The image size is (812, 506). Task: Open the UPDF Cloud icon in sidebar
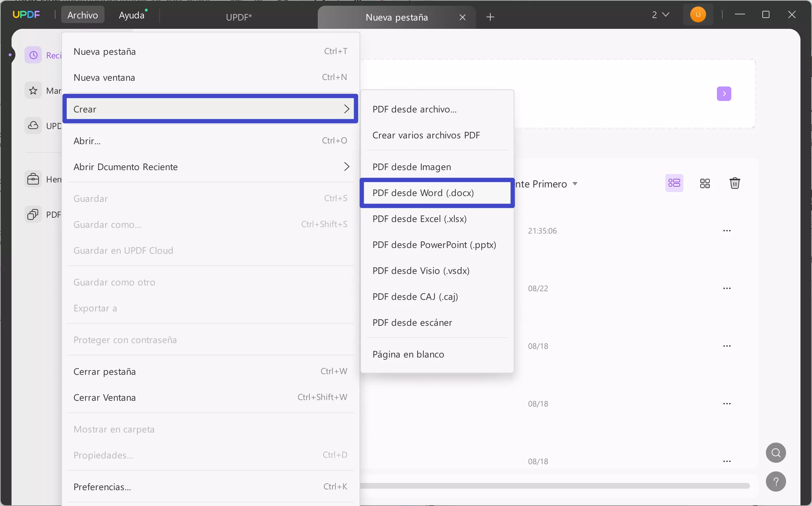(x=33, y=126)
